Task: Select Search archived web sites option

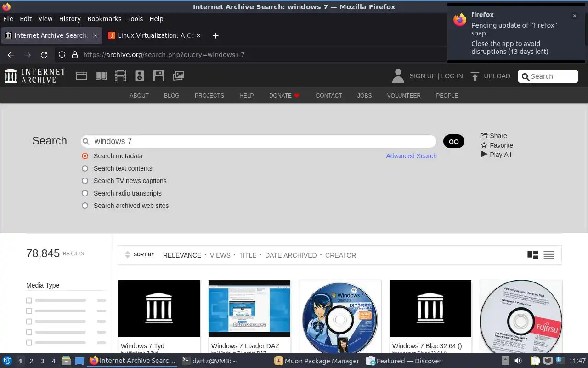Action: point(85,206)
